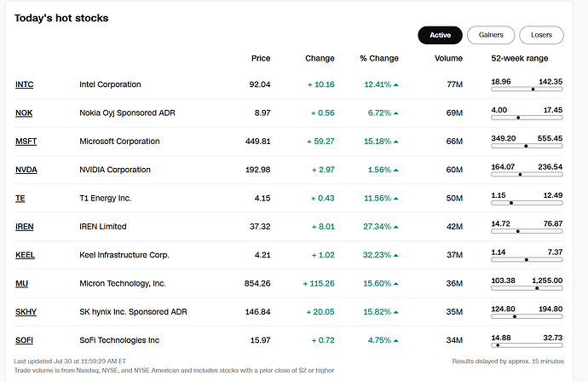Click the up arrow beside 15.18%
The width and height of the screenshot is (588, 382).
click(396, 142)
